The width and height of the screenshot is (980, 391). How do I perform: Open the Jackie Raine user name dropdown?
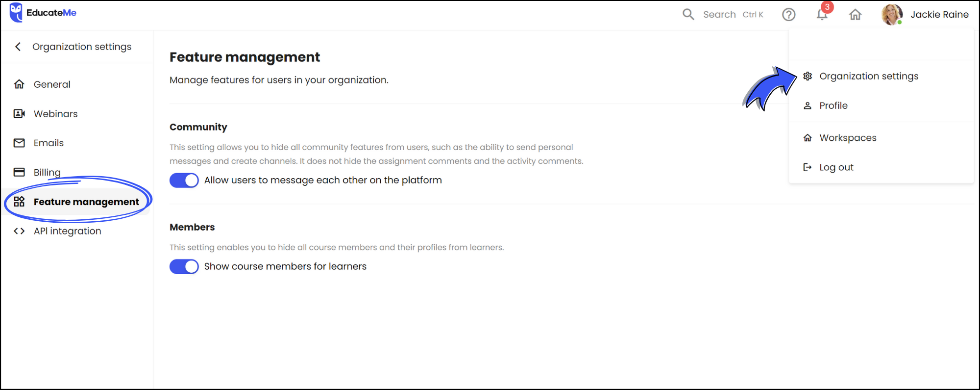click(x=939, y=14)
